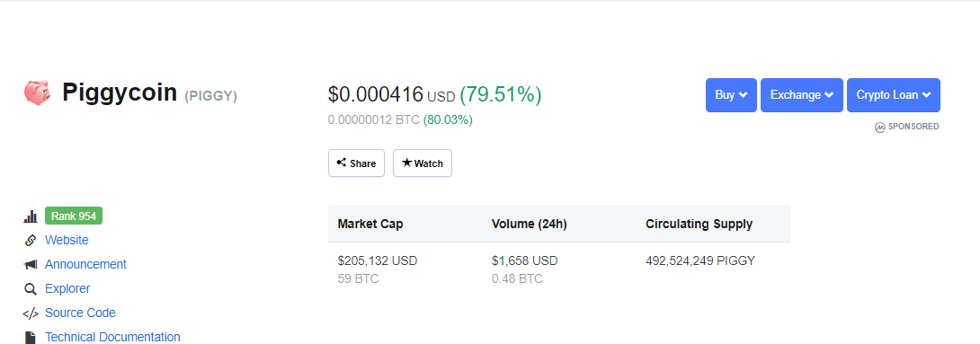Click the Share button
This screenshot has height=344, width=980.
(356, 163)
